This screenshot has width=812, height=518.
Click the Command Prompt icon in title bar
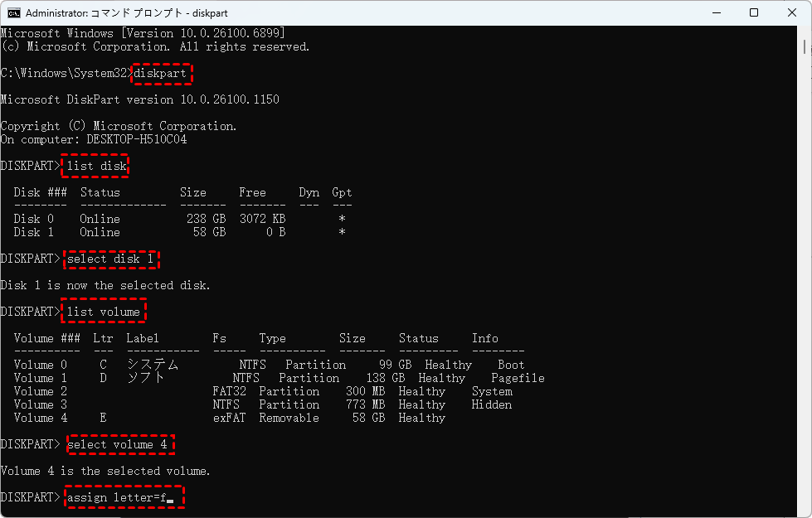click(14, 13)
